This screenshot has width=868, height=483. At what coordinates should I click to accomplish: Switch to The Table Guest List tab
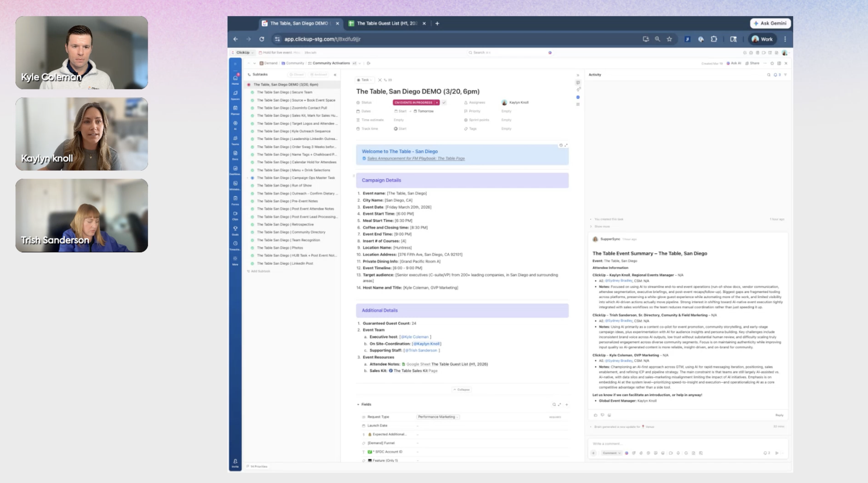pyautogui.click(x=388, y=24)
